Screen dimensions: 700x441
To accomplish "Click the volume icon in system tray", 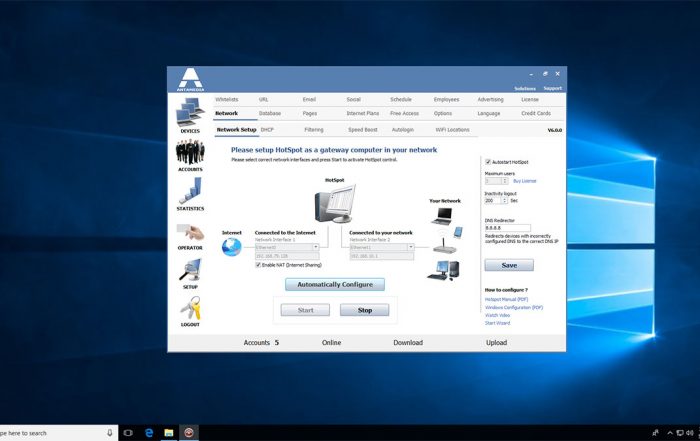I will 690,433.
